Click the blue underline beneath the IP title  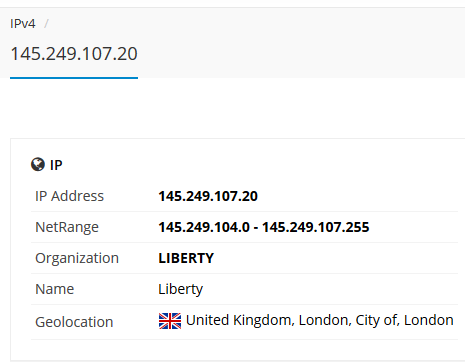pos(74,78)
